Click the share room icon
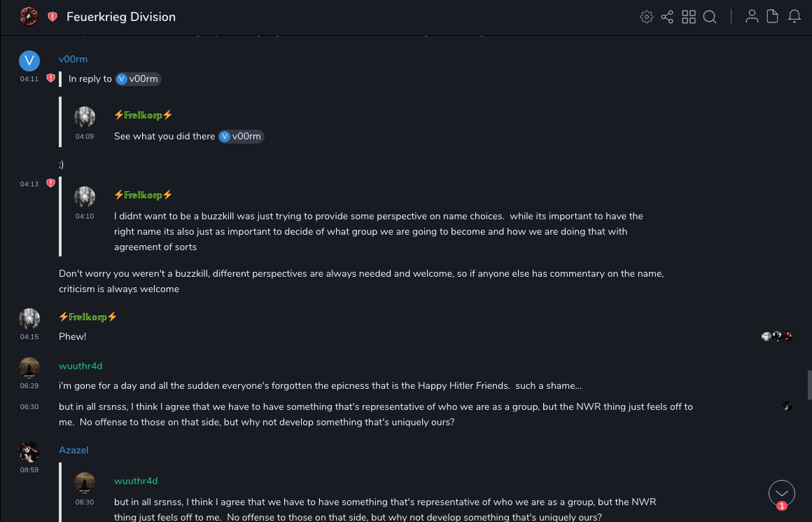 tap(667, 17)
